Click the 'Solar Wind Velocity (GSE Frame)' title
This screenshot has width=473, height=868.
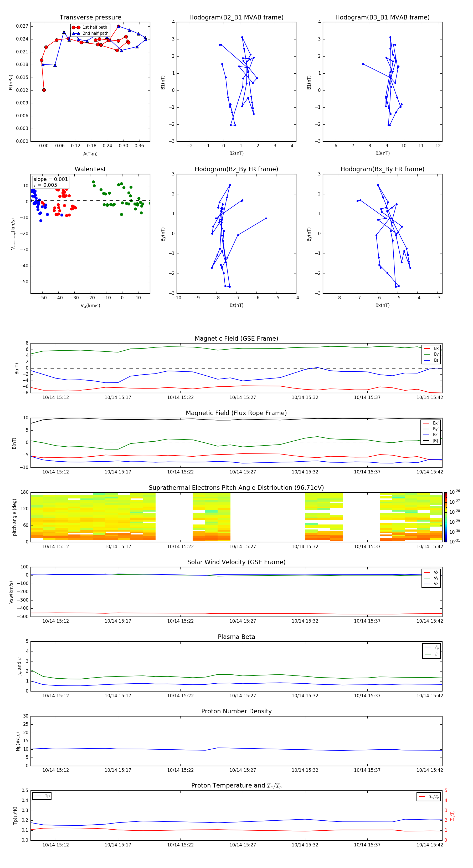236,562
